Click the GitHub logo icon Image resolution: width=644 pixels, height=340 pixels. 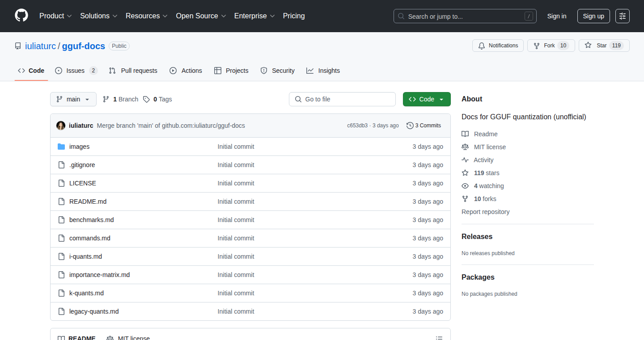pos(21,16)
